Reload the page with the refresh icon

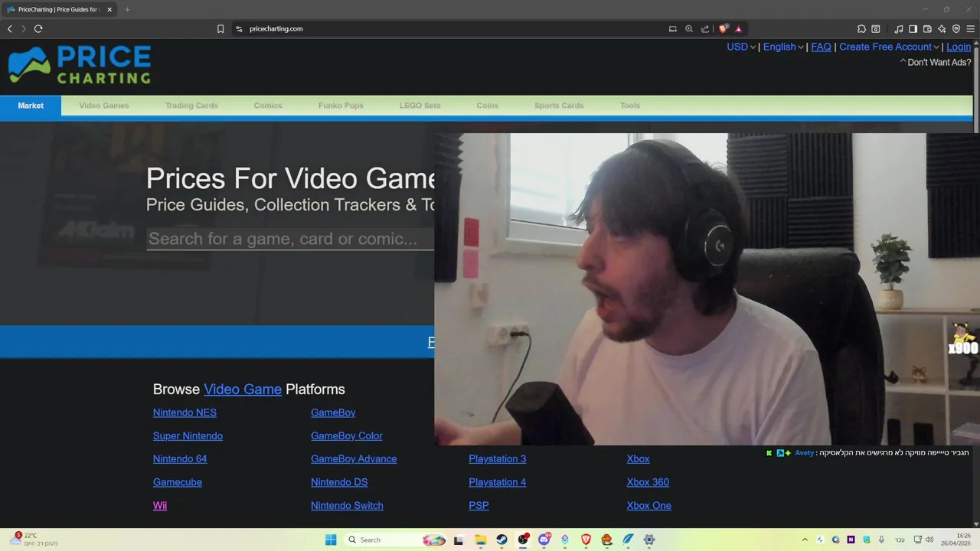38,29
